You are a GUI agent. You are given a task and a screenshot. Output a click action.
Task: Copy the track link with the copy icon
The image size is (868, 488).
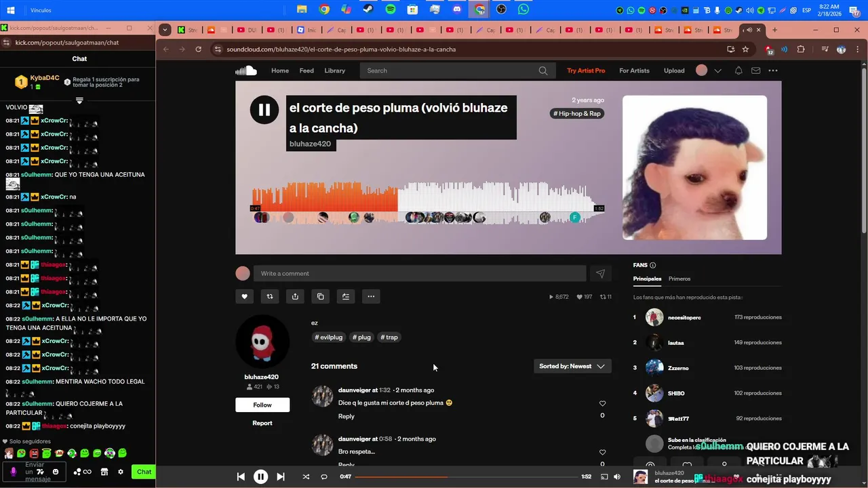click(x=321, y=296)
